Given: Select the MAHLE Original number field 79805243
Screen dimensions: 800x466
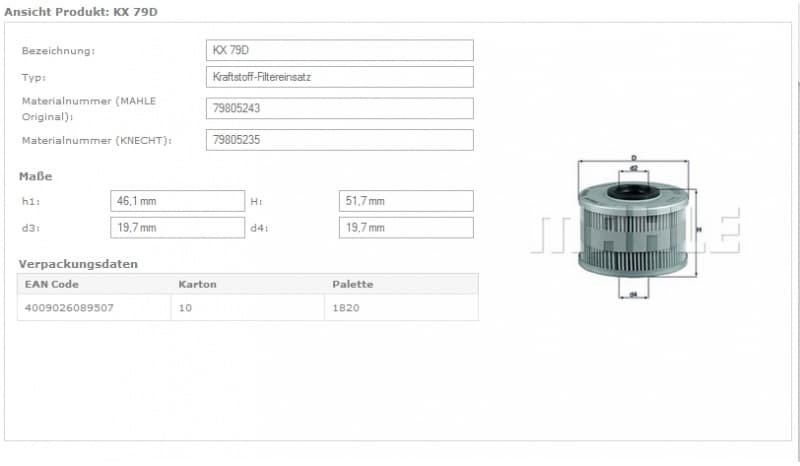Looking at the screenshot, I should tap(340, 108).
